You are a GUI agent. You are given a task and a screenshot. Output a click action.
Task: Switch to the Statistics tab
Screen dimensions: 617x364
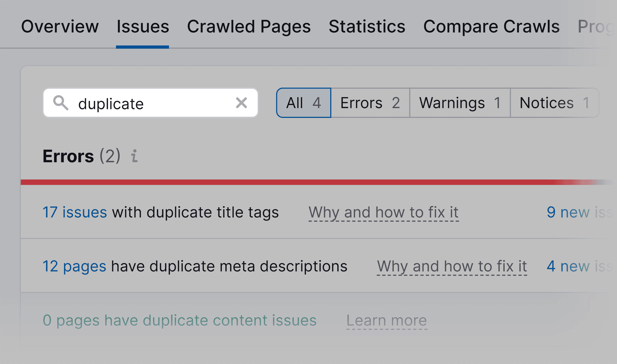click(x=366, y=26)
